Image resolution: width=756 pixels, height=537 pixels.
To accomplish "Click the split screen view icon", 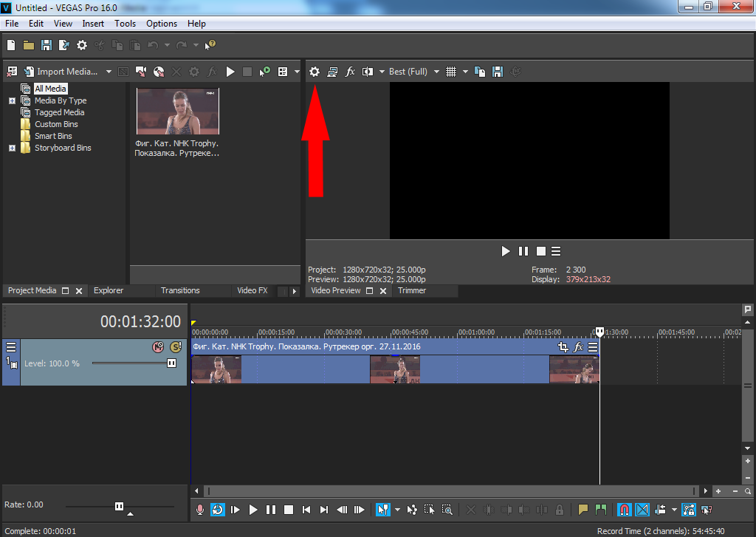I will pyautogui.click(x=368, y=72).
